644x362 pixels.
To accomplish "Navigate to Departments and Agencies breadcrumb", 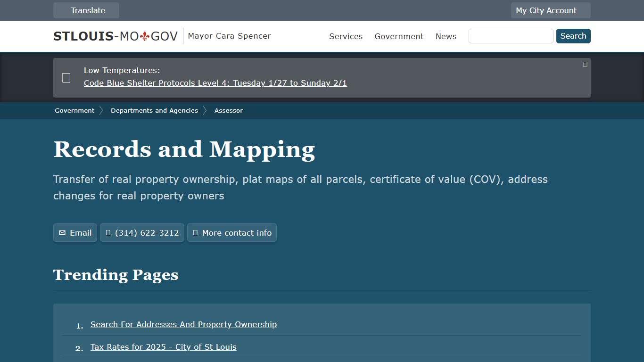I will tap(154, 110).
